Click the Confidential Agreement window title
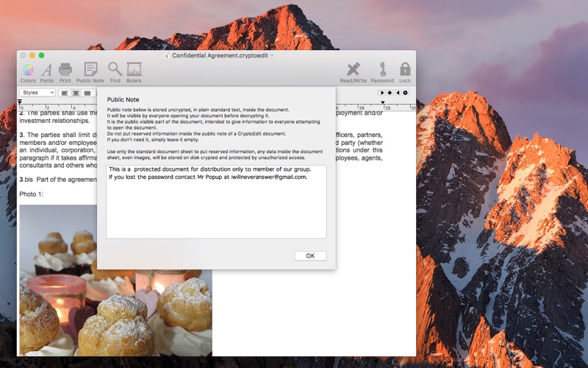The height and width of the screenshot is (368, 588). point(218,55)
